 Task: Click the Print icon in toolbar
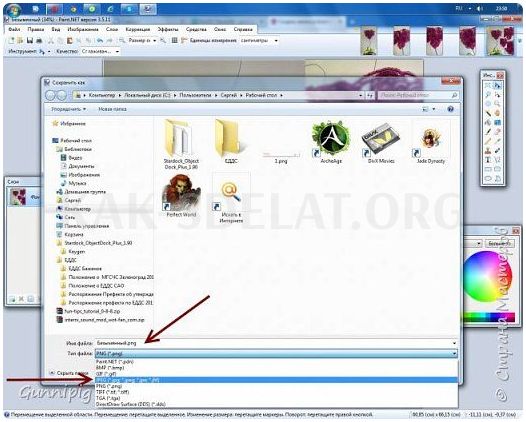(x=39, y=41)
